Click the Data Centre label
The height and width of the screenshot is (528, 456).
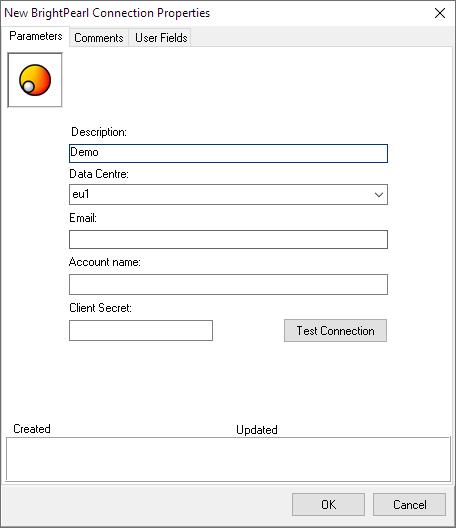(x=99, y=174)
